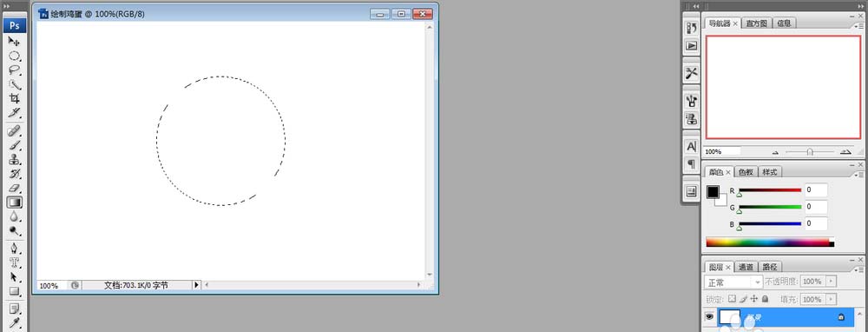Viewport: 868px width, 332px height.
Task: Select the Type tool
Action: click(15, 262)
